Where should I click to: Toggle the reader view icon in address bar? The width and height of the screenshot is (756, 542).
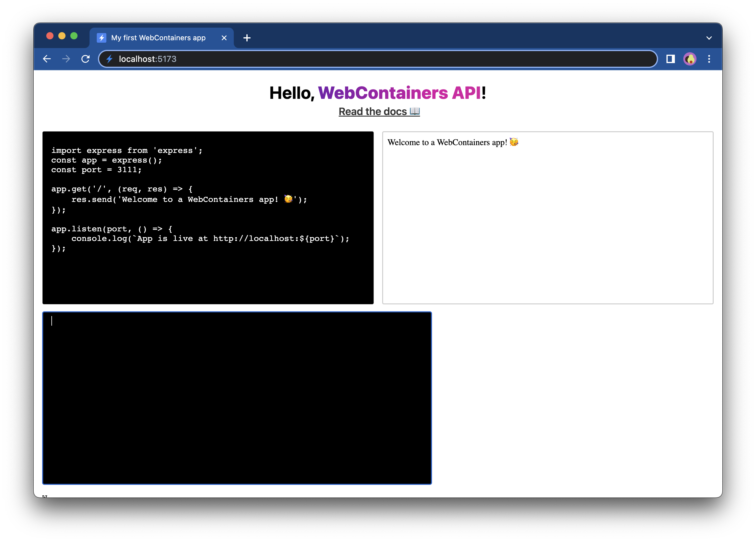coord(670,59)
